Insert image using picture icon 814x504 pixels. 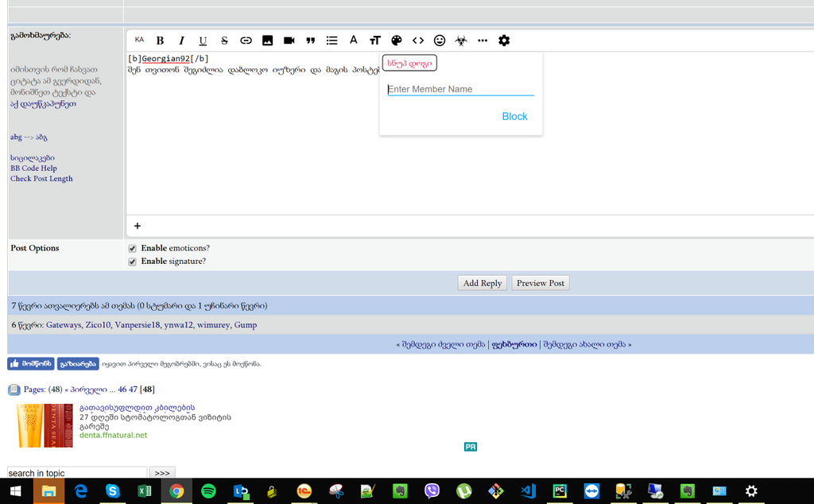point(267,41)
